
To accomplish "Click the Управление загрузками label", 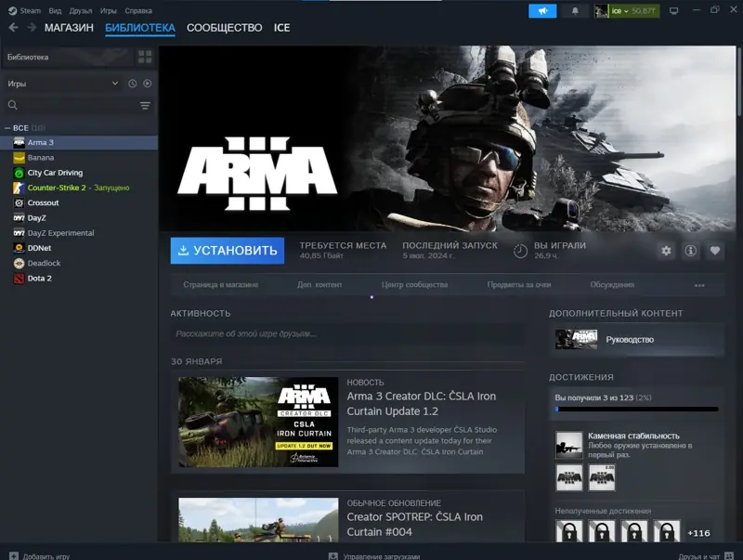I will pos(382,556).
